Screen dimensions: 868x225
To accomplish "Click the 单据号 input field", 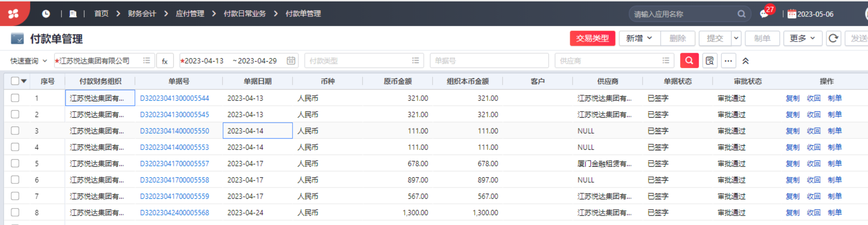I will [x=489, y=61].
